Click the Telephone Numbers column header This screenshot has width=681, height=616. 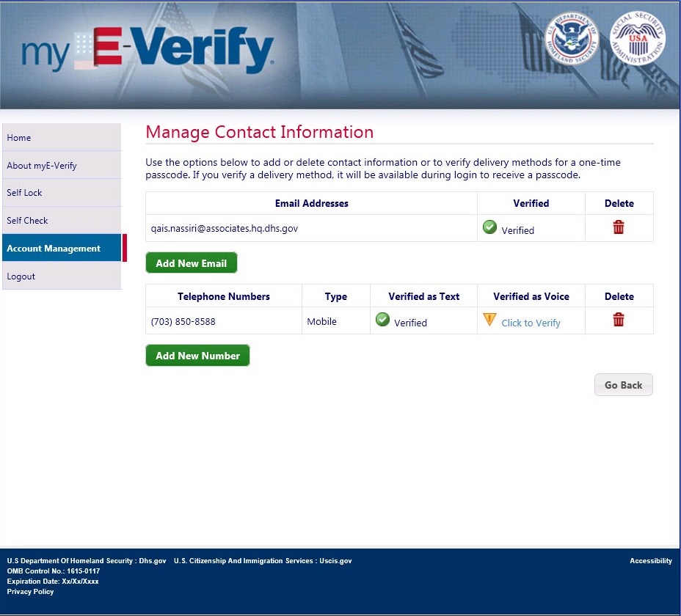click(x=224, y=296)
